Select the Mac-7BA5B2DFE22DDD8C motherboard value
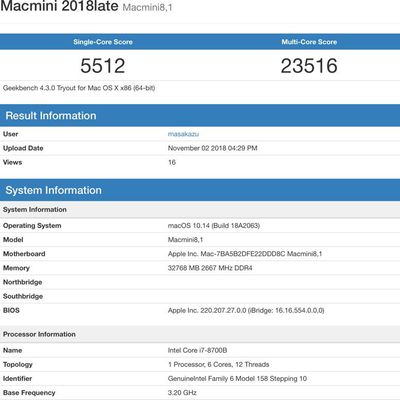Screen dimensions: 400x400 pyautogui.click(x=245, y=254)
